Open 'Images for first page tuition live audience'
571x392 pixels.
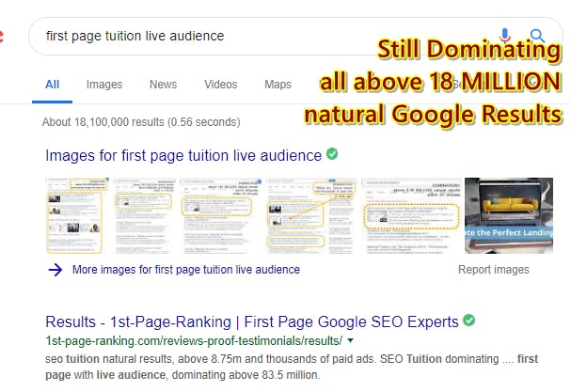tap(183, 155)
